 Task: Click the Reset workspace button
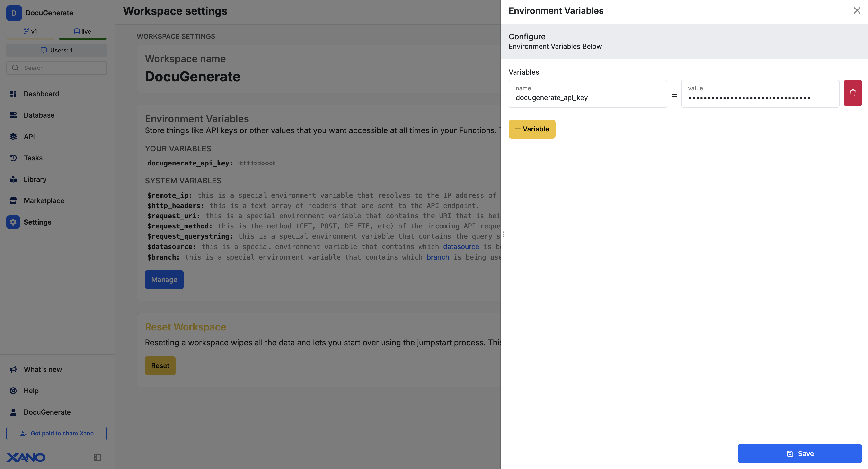160,366
